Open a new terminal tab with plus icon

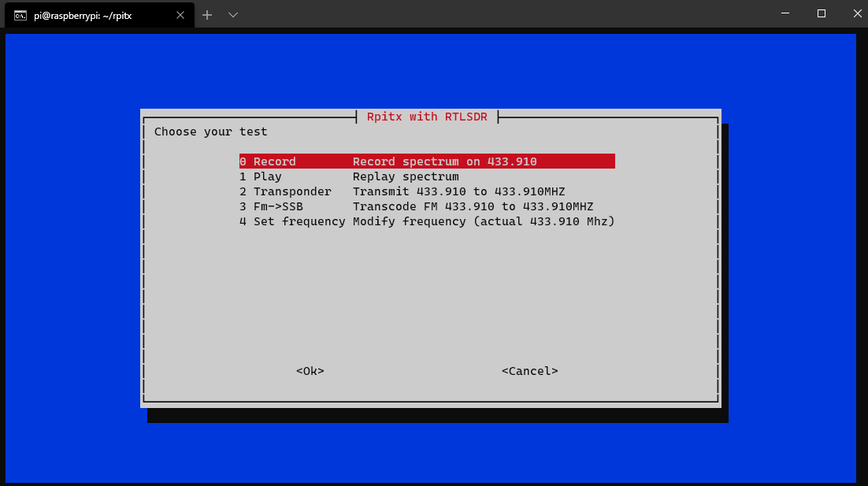[207, 15]
